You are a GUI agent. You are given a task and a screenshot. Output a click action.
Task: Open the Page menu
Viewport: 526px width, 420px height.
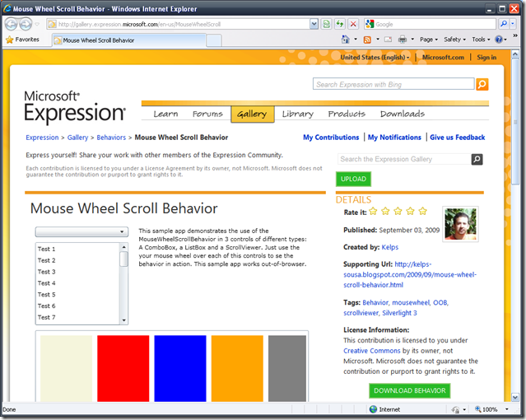[x=429, y=40]
